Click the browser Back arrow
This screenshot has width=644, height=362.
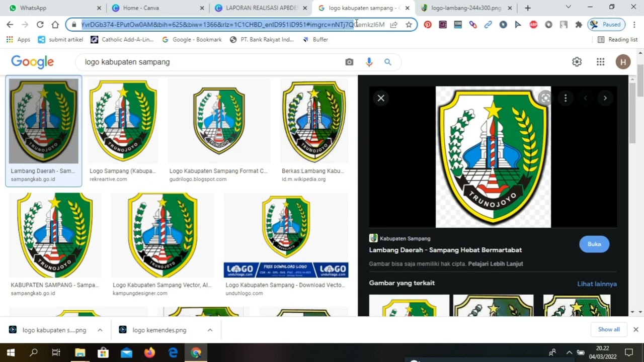10,24
